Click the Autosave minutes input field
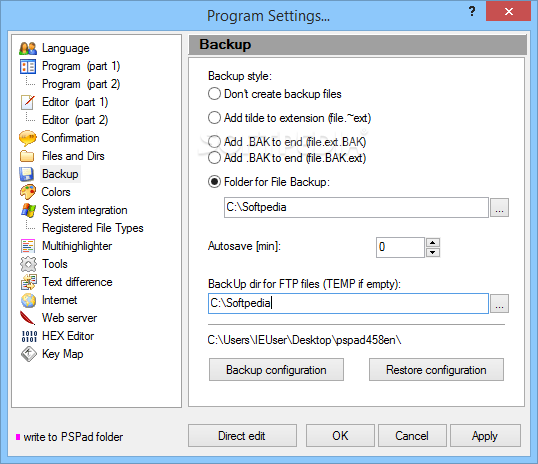The width and height of the screenshot is (538, 464). tap(400, 247)
